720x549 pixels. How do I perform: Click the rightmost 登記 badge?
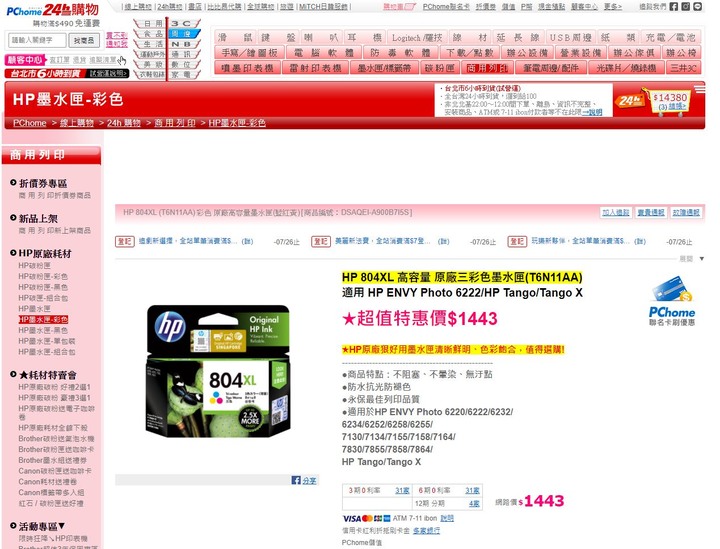[517, 241]
